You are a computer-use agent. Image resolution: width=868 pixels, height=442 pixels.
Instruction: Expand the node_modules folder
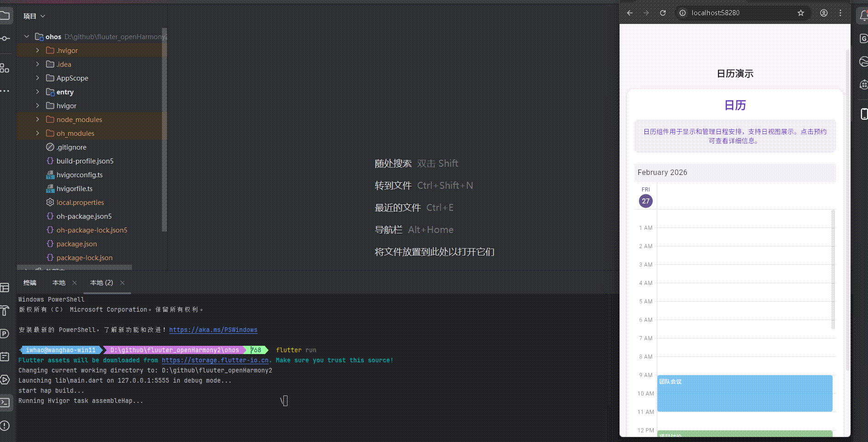point(38,119)
